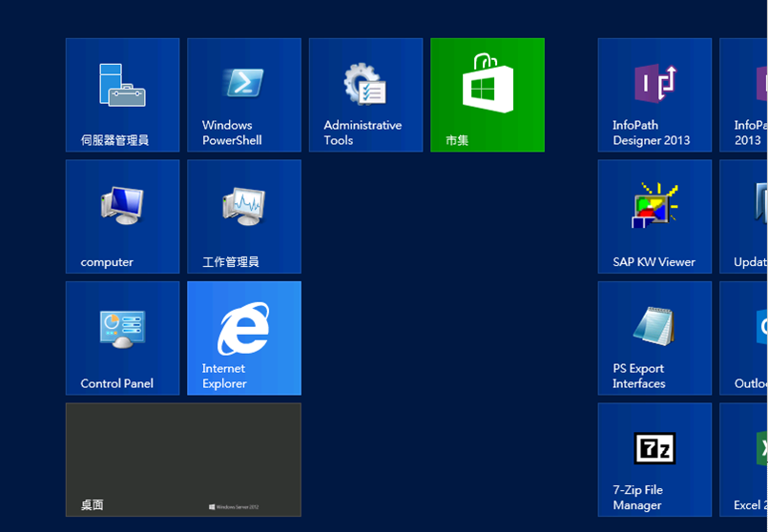Open the SAP KW Viewer tile

[654, 216]
